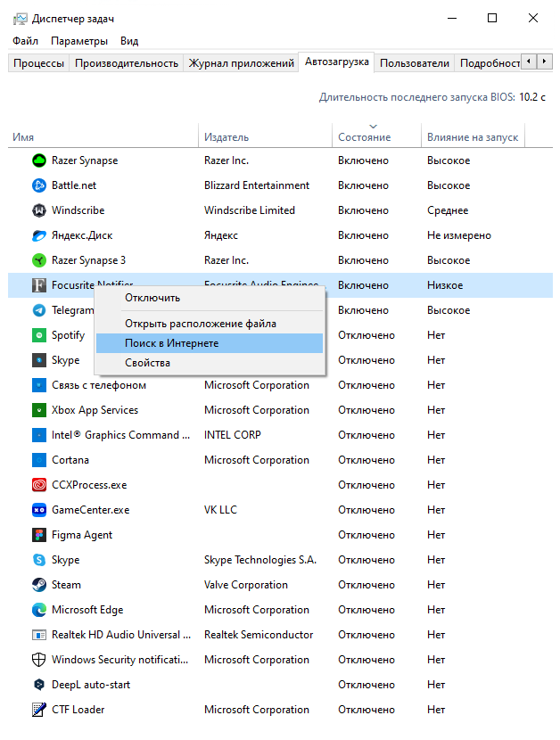The image size is (560, 740).
Task: Select the Battle.net icon in the list
Action: (x=39, y=185)
